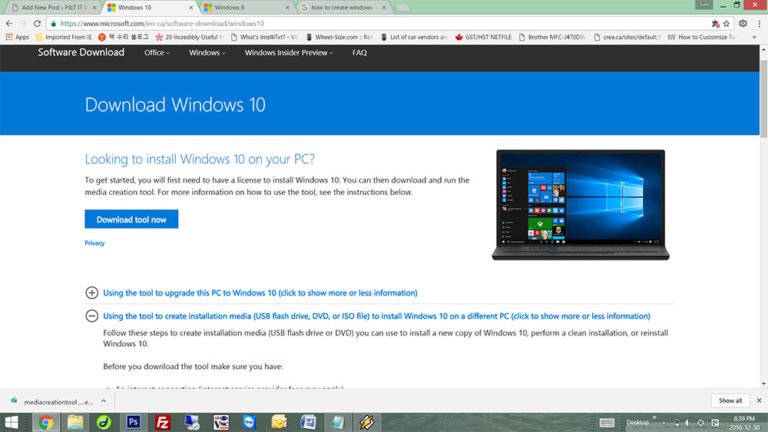Open the '20 Incredibly Useful' bookmark
Screen dimensions: 768x432
pos(189,37)
